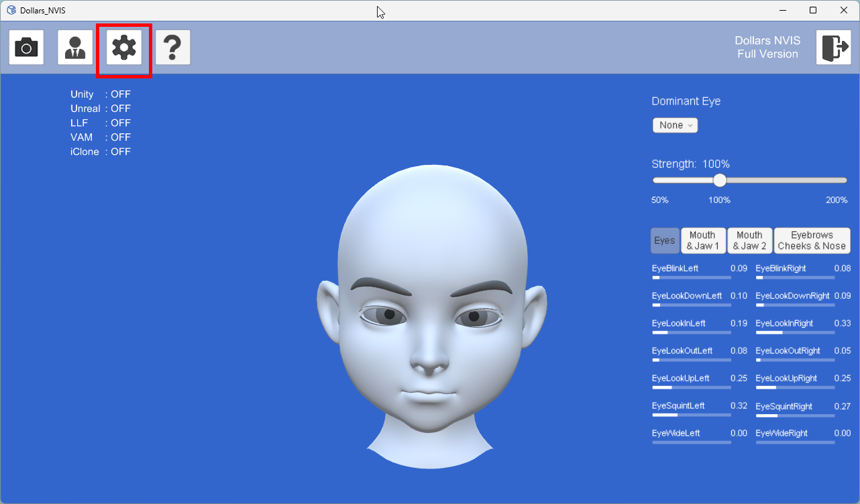Open the camera settings icon
The width and height of the screenshot is (860, 504).
(26, 47)
